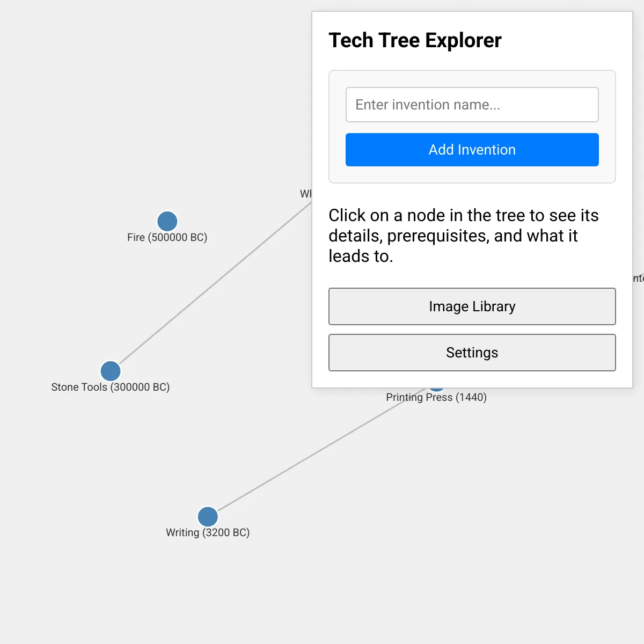Click the Printing Press (1440) label text
The height and width of the screenshot is (644, 644).
click(436, 397)
